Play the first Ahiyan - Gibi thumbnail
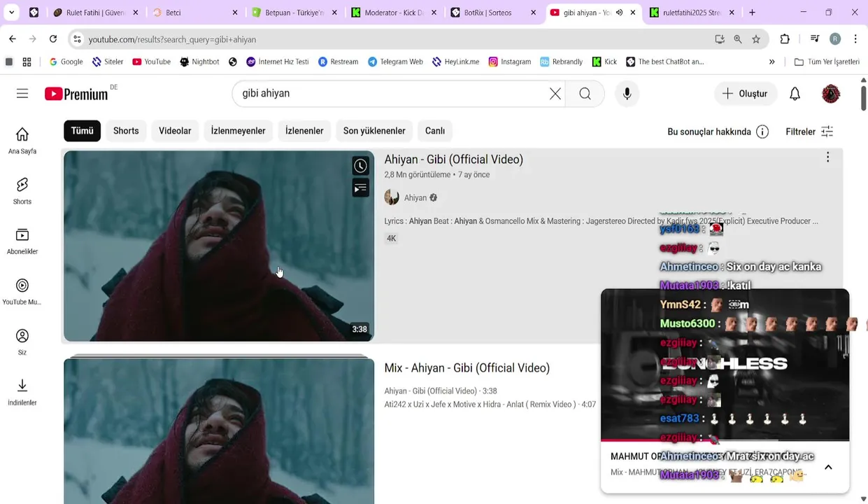 (219, 246)
